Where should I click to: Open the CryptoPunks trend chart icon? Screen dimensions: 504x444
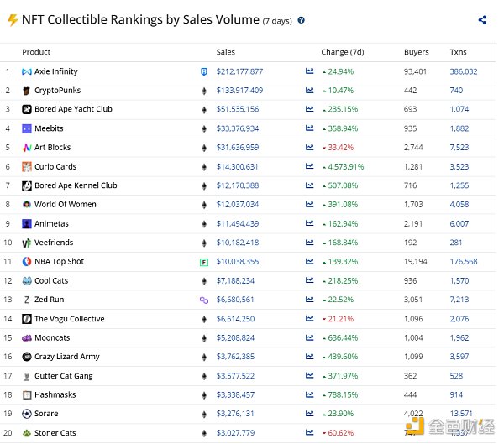tap(309, 91)
